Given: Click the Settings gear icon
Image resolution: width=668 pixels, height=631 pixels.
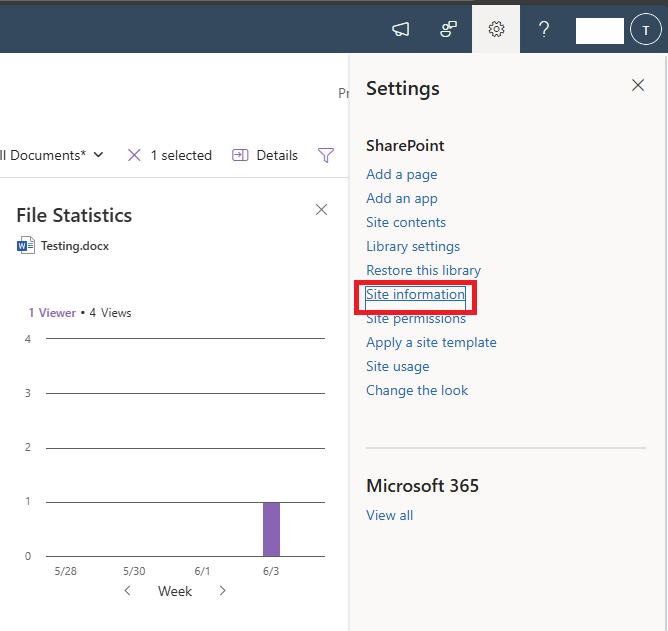Looking at the screenshot, I should click(x=496, y=29).
